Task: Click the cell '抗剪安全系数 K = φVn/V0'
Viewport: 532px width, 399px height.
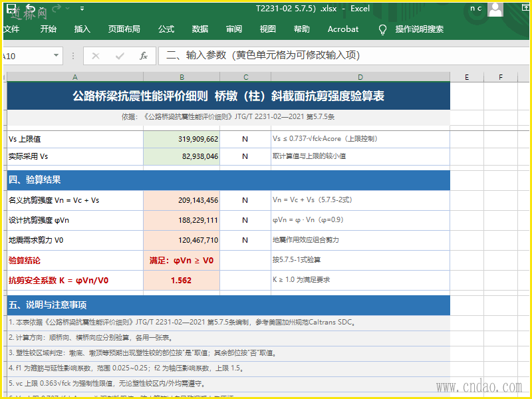Action: point(75,280)
